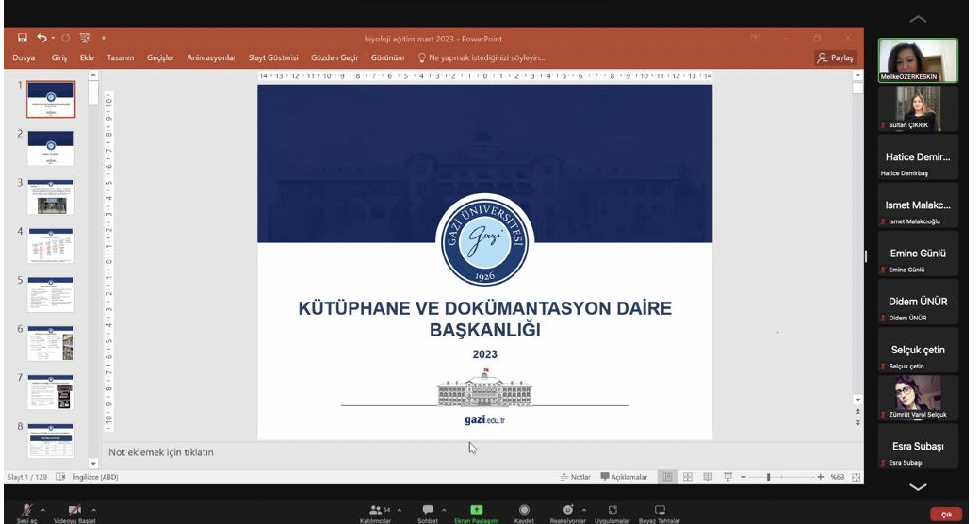Click the Paylaş share button
This screenshot has width=980, height=524.
(x=835, y=57)
